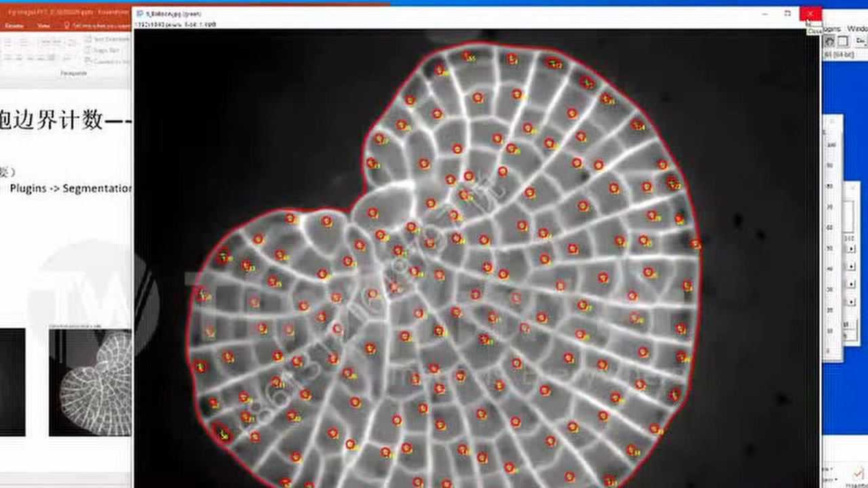Open the Plugins menu in ImageJ

(x=831, y=29)
